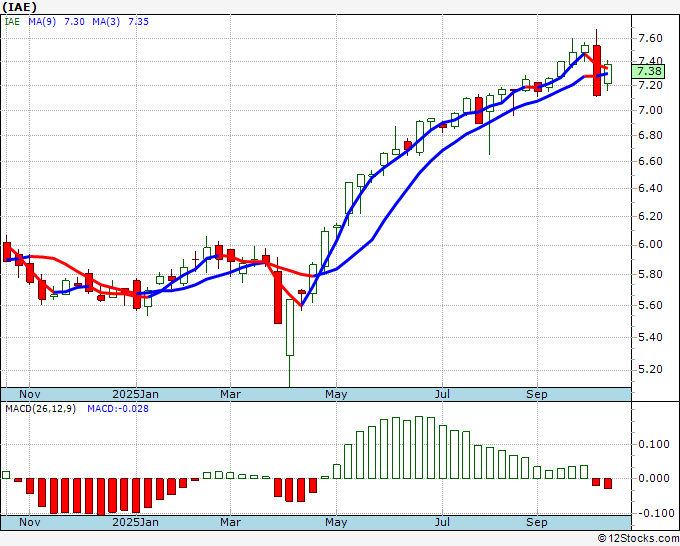This screenshot has height=546, width=680.
Task: Select 2025Jan on the MACD panel time axis
Action: pos(135,522)
